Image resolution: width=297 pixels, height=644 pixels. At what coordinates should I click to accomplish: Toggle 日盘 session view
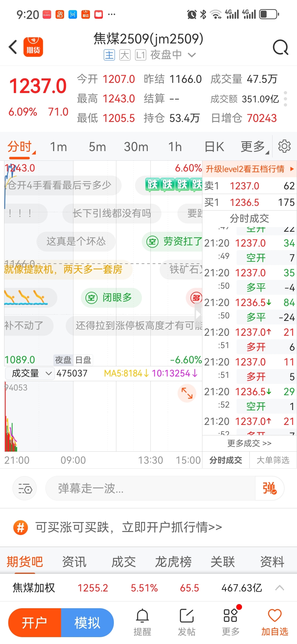83,360
